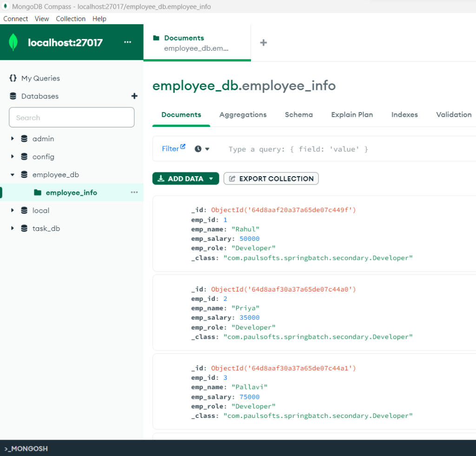The width and height of the screenshot is (476, 456).
Task: Open options menu for employee_info collection
Action: (134, 192)
